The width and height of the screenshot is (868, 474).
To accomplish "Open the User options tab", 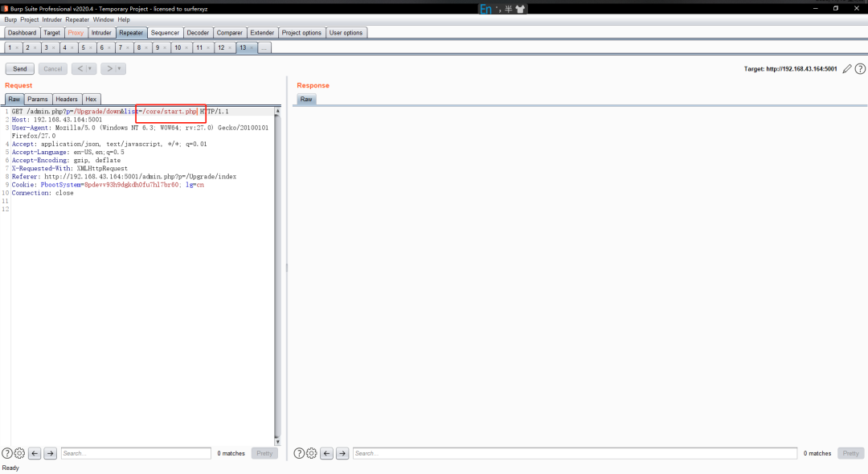I will [x=346, y=33].
